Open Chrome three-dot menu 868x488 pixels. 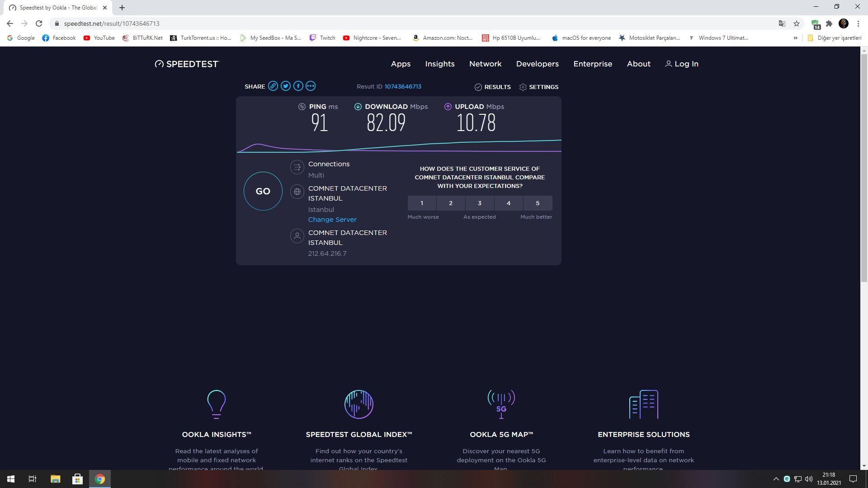[858, 23]
